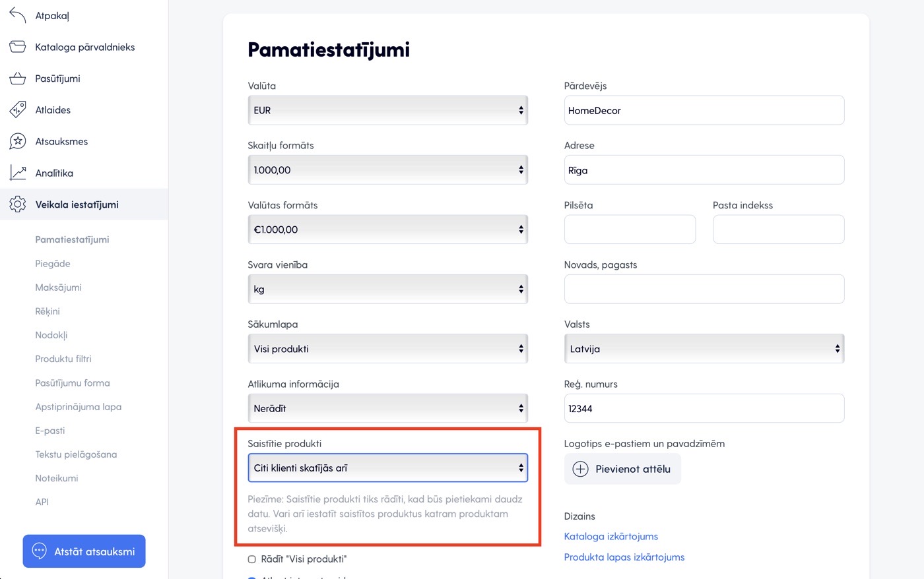924x579 pixels.
Task: Open the Analītika chart icon
Action: click(x=18, y=173)
